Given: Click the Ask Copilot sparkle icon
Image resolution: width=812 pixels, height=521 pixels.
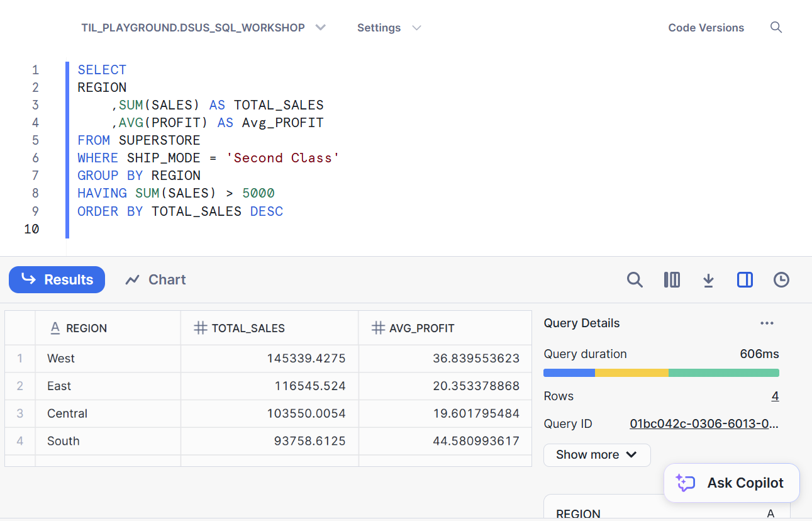Looking at the screenshot, I should tap(684, 483).
